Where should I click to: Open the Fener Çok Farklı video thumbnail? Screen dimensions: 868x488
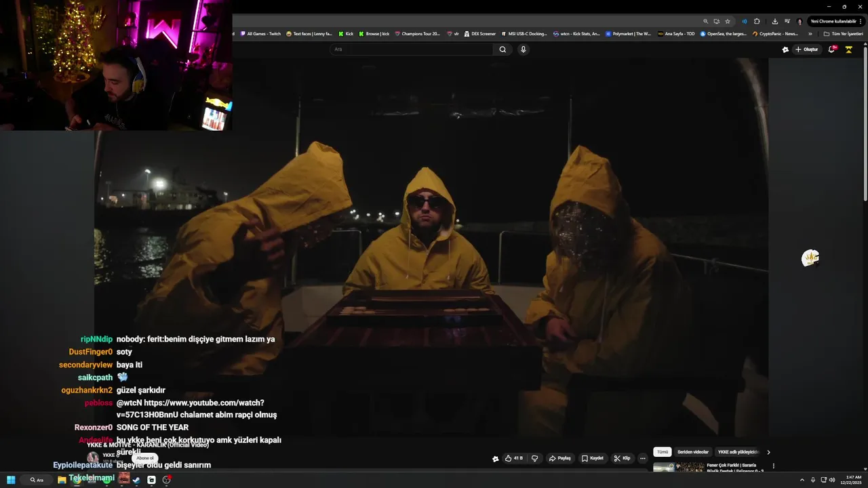pyautogui.click(x=679, y=467)
